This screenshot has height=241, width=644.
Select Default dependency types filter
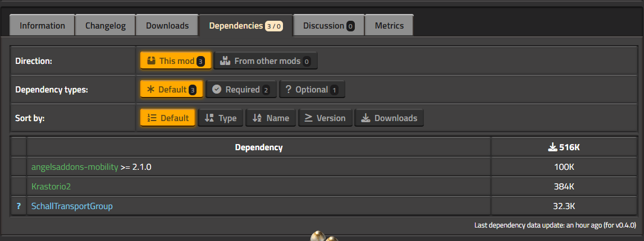172,89
